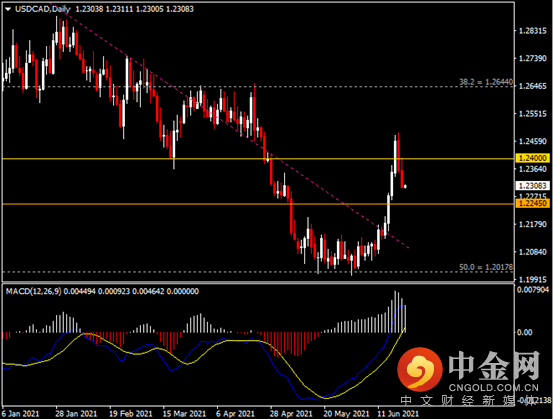
Task: Select the MACD(12,26,9) indicator label
Action: (34, 291)
